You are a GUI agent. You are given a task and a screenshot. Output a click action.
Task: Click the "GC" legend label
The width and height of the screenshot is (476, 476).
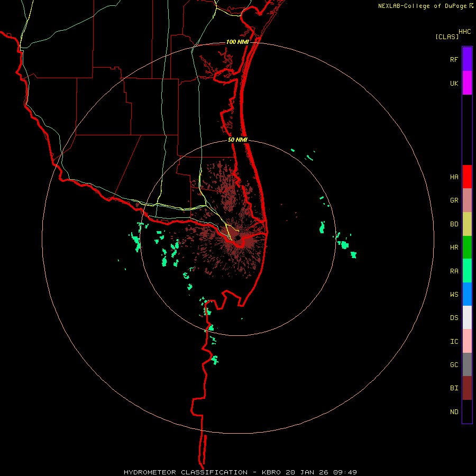pos(454,365)
